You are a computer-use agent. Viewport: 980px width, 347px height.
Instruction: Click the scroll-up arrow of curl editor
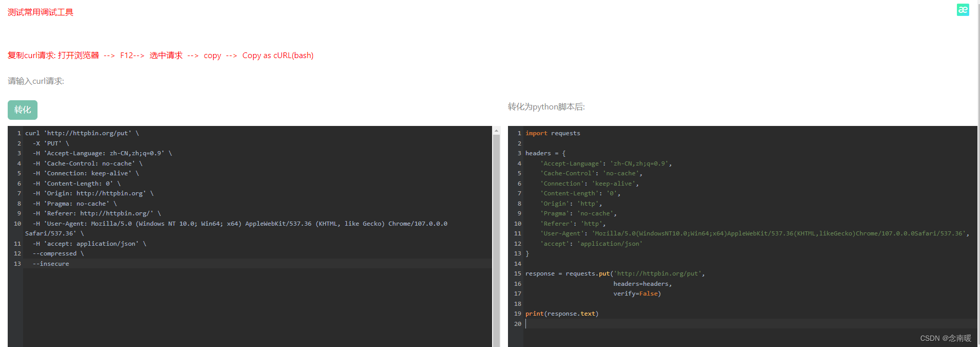click(x=497, y=131)
